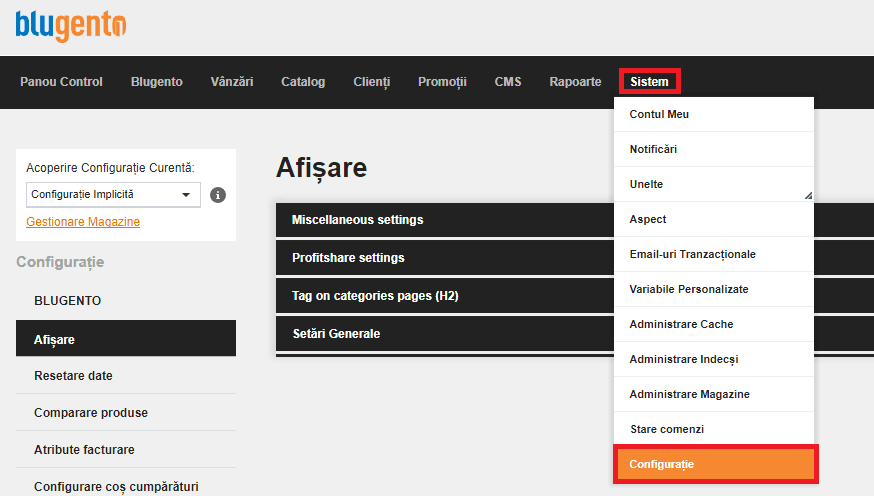Viewport: 874px width, 496px height.
Task: Click the blugento logo
Action: [x=71, y=26]
